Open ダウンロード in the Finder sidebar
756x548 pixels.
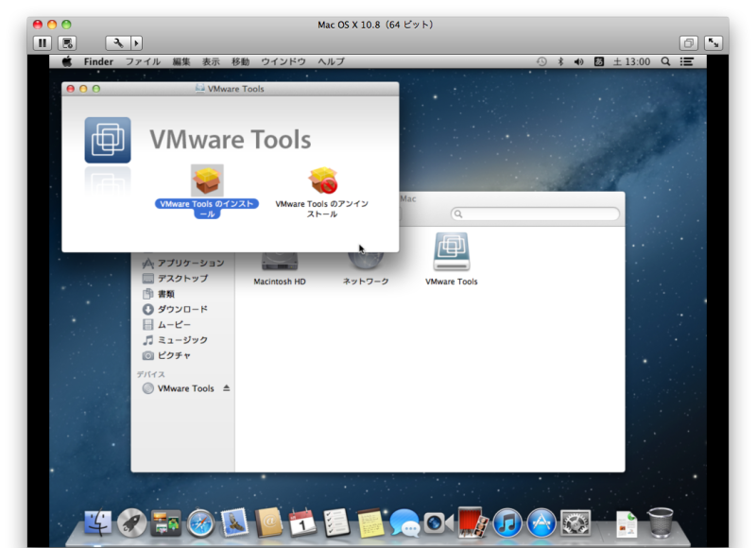[x=175, y=309]
